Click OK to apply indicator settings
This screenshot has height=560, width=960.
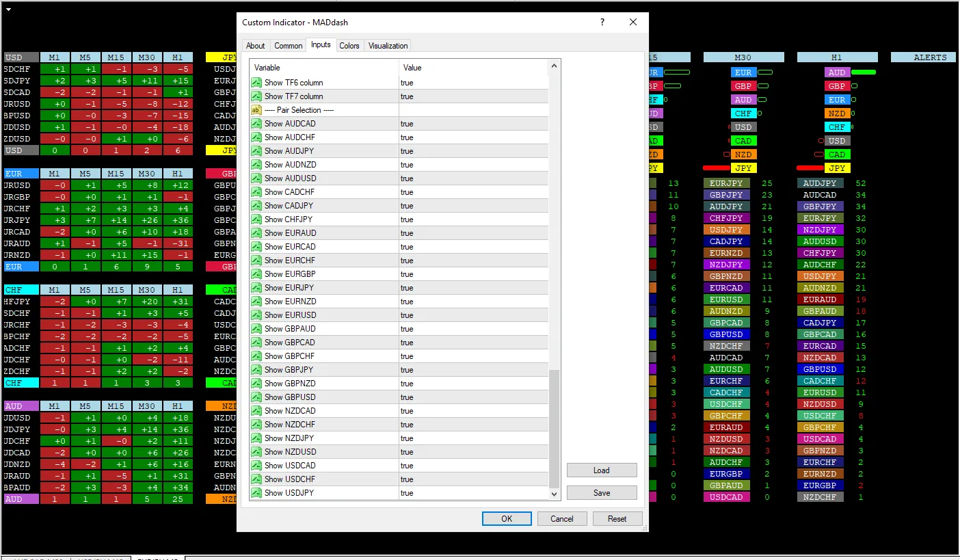[x=507, y=519]
